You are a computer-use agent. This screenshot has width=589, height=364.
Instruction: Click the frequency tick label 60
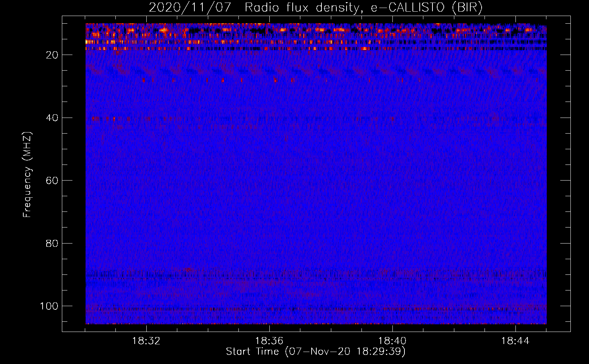pos(52,181)
